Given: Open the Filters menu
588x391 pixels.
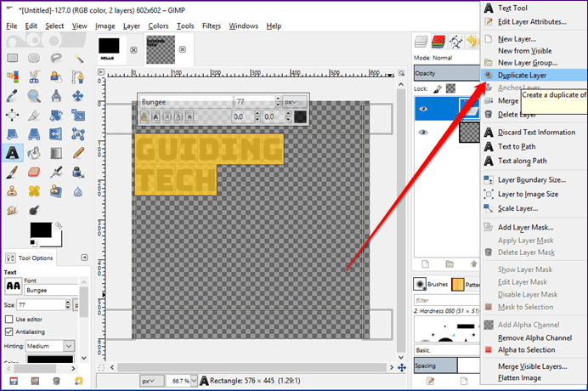Looking at the screenshot, I should 212,25.
